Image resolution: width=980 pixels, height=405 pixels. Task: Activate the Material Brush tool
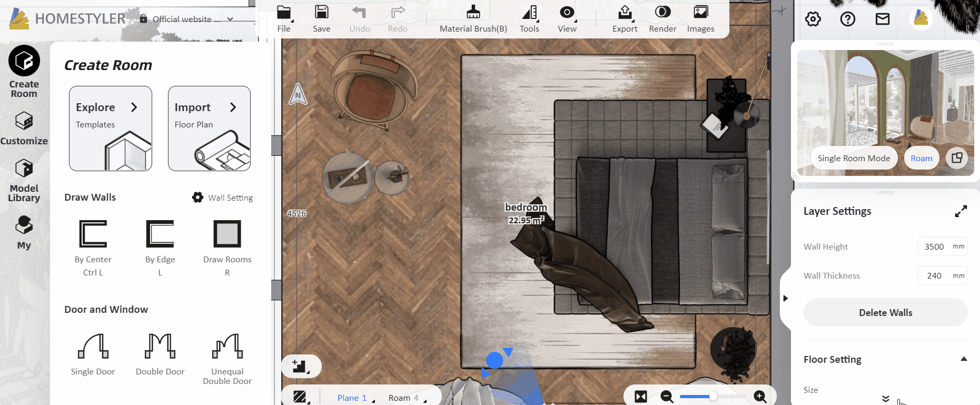pos(473,19)
